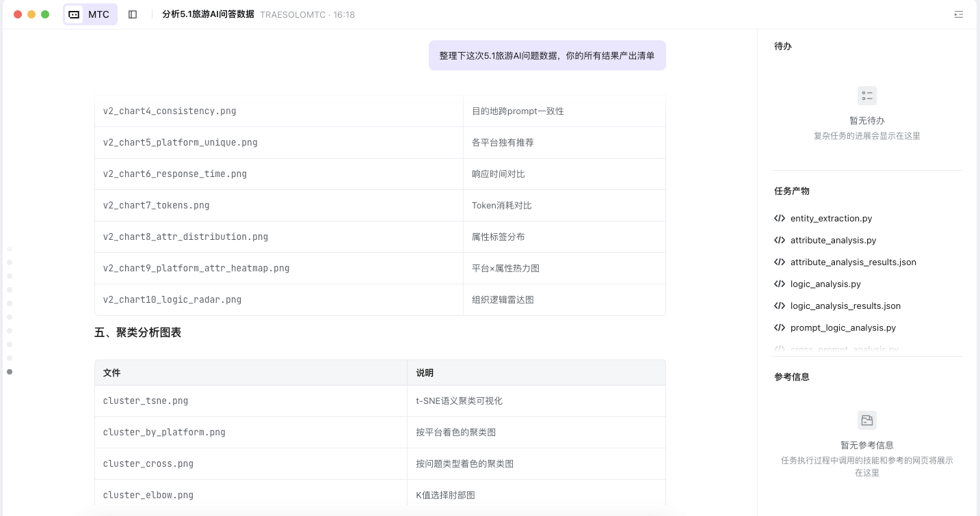This screenshot has height=516, width=980.
Task: Click the 待办 section header
Action: [x=783, y=46]
